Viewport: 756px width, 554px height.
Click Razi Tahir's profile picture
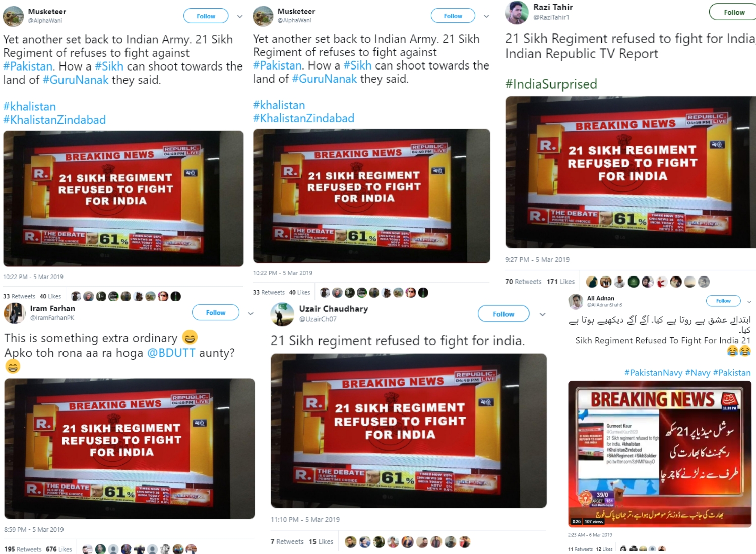517,13
